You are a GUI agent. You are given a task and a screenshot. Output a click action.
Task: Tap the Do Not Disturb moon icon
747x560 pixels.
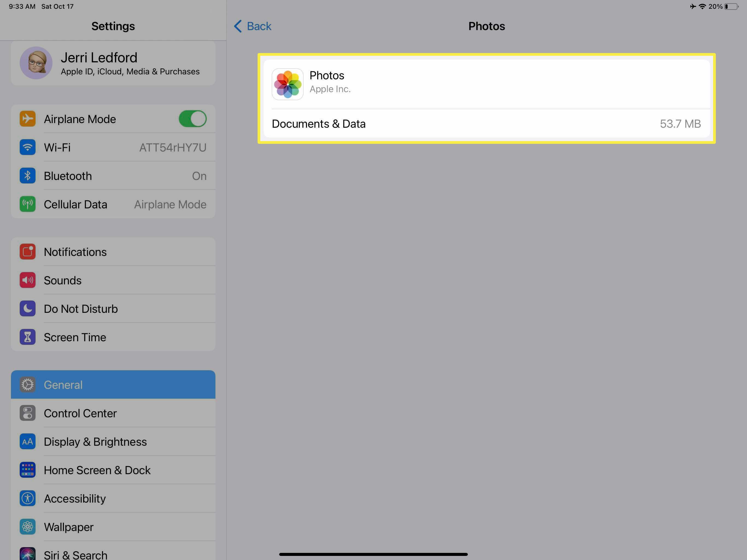coord(27,308)
